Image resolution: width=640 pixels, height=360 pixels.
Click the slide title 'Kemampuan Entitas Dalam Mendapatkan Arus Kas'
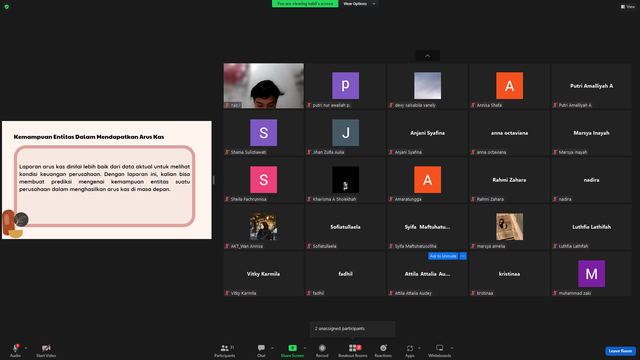(x=89, y=137)
